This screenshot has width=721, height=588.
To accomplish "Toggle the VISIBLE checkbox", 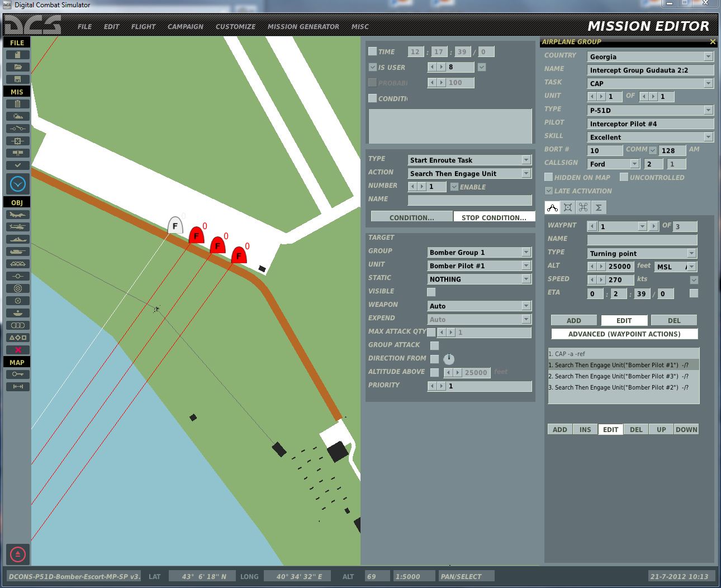I will click(431, 292).
